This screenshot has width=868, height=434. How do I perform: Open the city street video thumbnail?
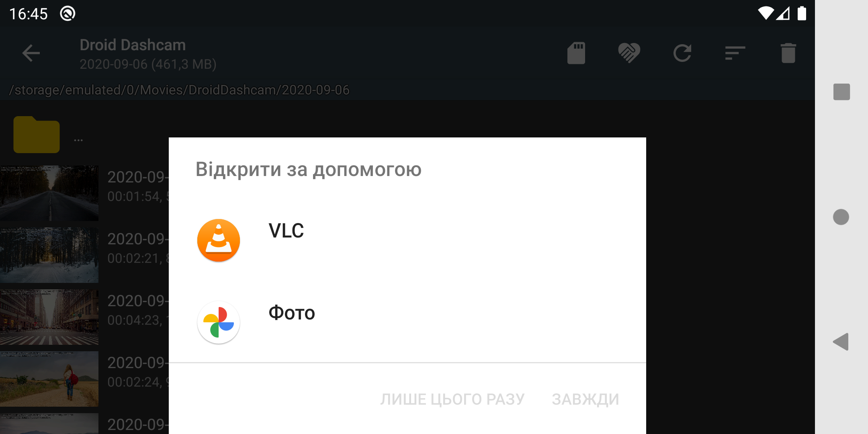49,317
